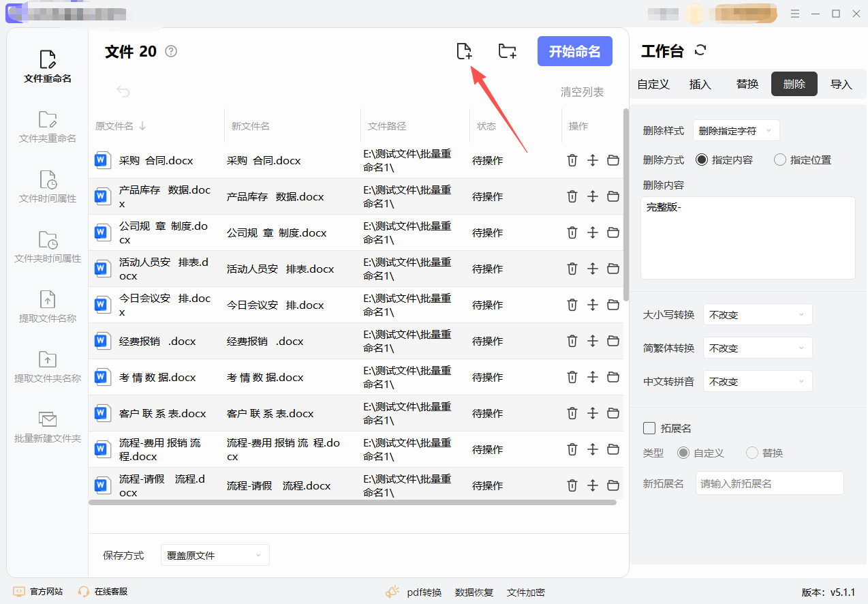Click the 删除内容 text area
The image size is (868, 604).
[747, 238]
